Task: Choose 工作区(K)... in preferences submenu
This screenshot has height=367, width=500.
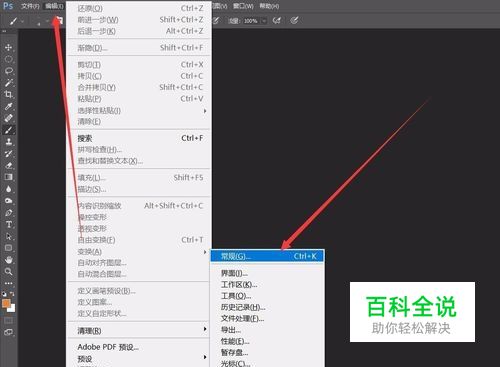Action: pyautogui.click(x=267, y=285)
